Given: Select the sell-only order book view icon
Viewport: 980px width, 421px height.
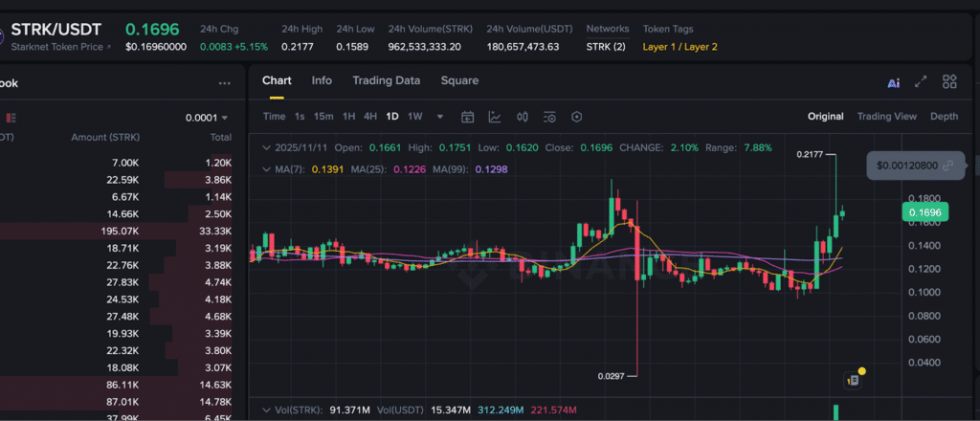Looking at the screenshot, I should (x=11, y=118).
